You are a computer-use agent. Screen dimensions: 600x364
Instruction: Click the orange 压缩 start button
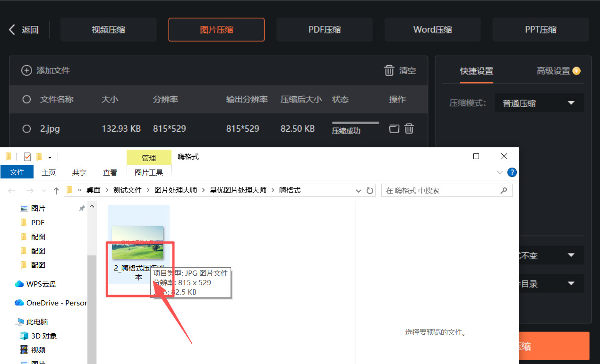pyautogui.click(x=554, y=346)
